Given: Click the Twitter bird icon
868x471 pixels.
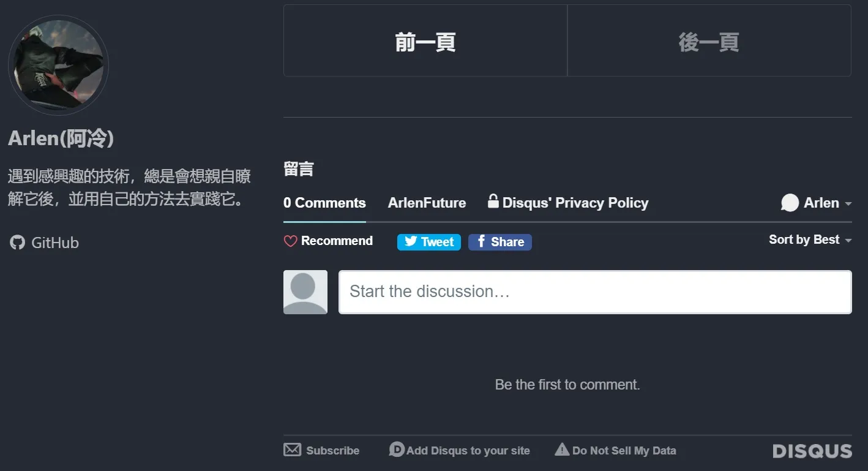Looking at the screenshot, I should [411, 242].
